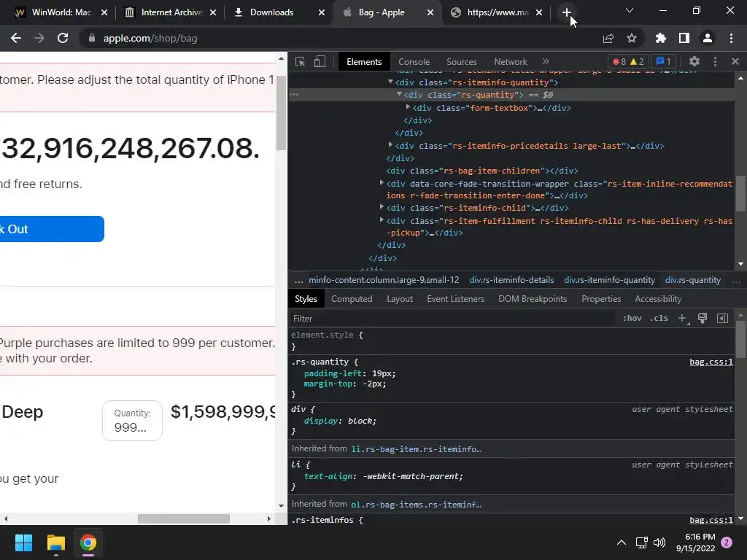747x560 pixels.
Task: Close the Bag - Apple tab
Action: (430, 12)
